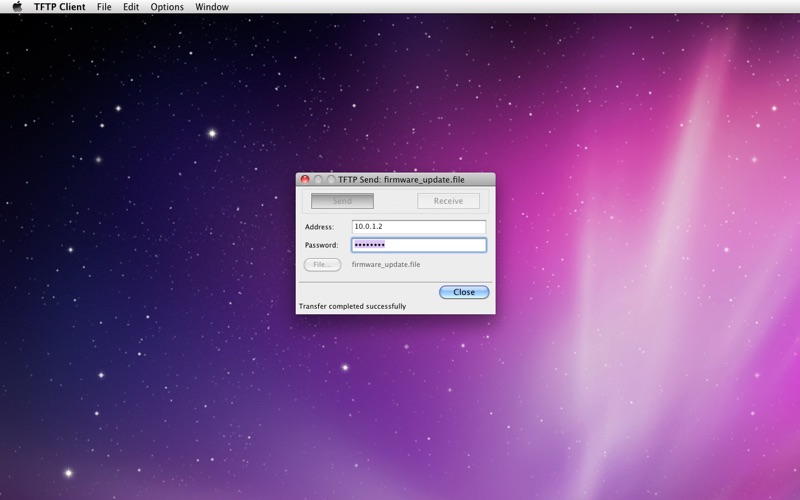Click the TFTP Send title bar text
The width and height of the screenshot is (800, 500).
(401, 180)
